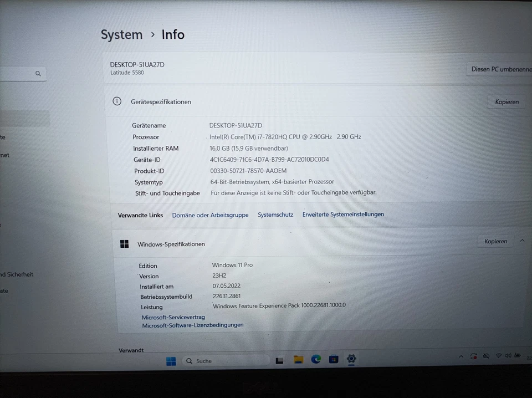Expand hidden icons in the system tray
The width and height of the screenshot is (532, 398).
coord(462,356)
